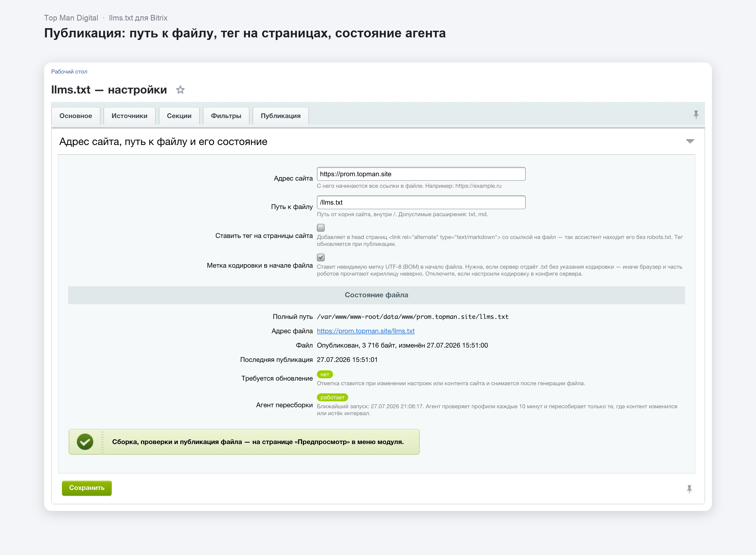Click the green 'нет' status badge

[x=325, y=374]
